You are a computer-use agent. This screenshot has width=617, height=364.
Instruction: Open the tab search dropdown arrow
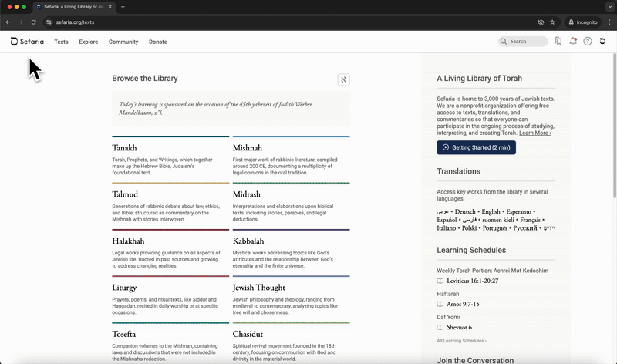point(609,7)
